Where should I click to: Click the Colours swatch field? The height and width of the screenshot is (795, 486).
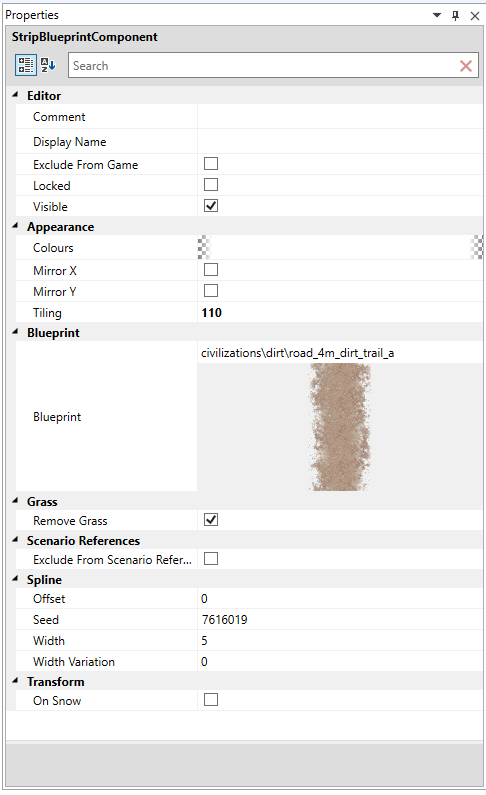click(340, 247)
